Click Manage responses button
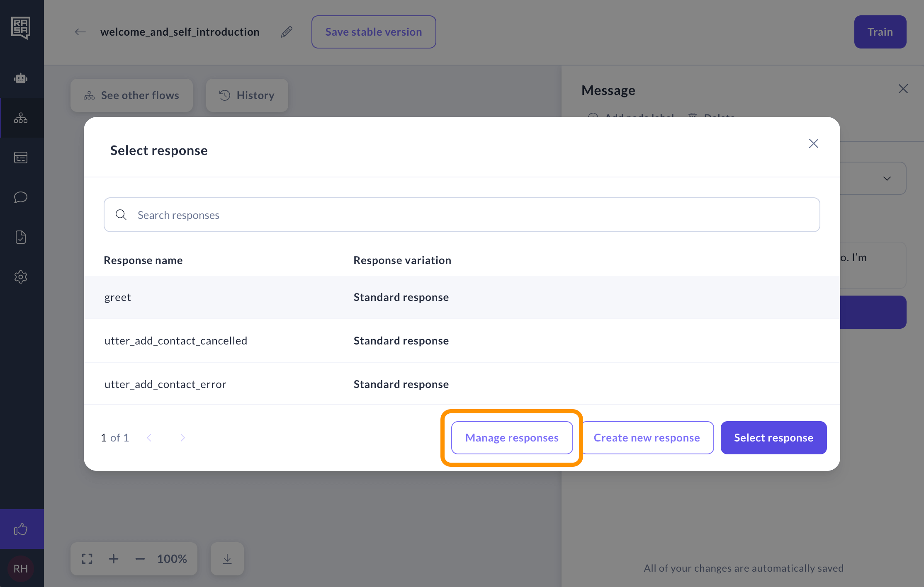This screenshot has width=924, height=587. coord(512,438)
